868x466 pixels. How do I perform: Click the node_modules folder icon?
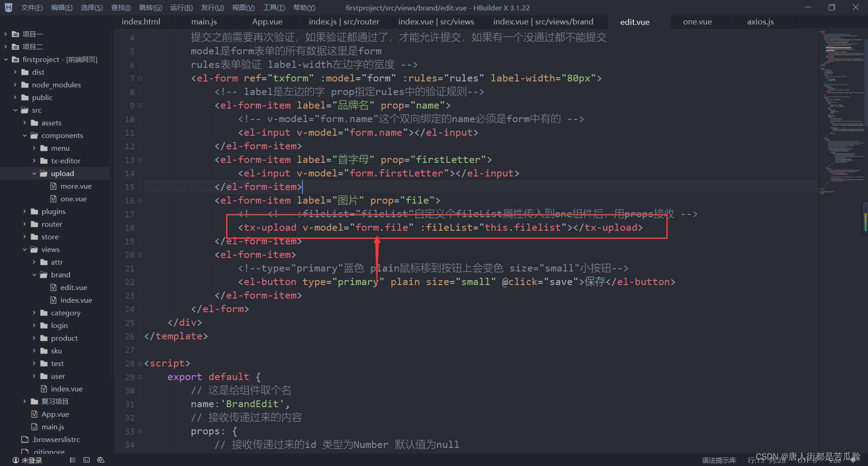tap(25, 85)
